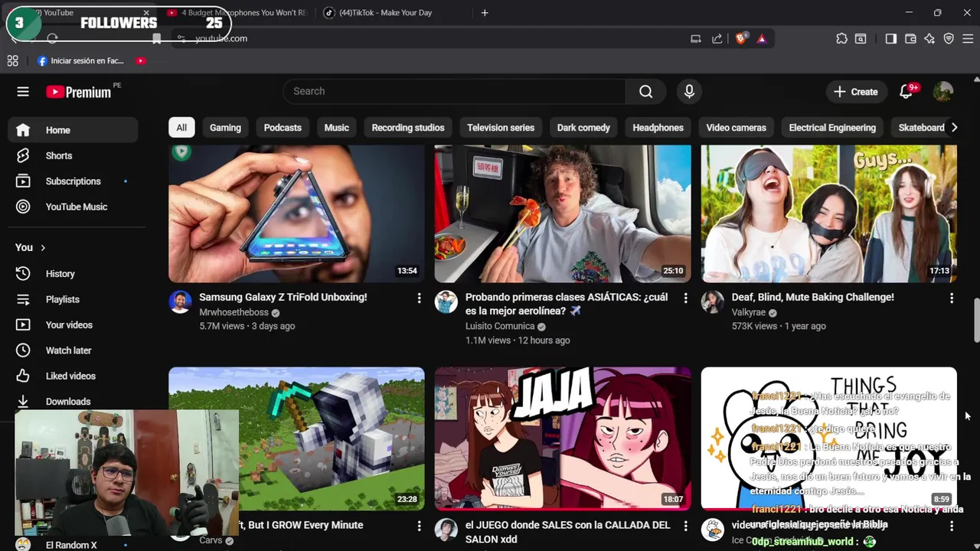Click into the YouTube search field

pos(455,91)
